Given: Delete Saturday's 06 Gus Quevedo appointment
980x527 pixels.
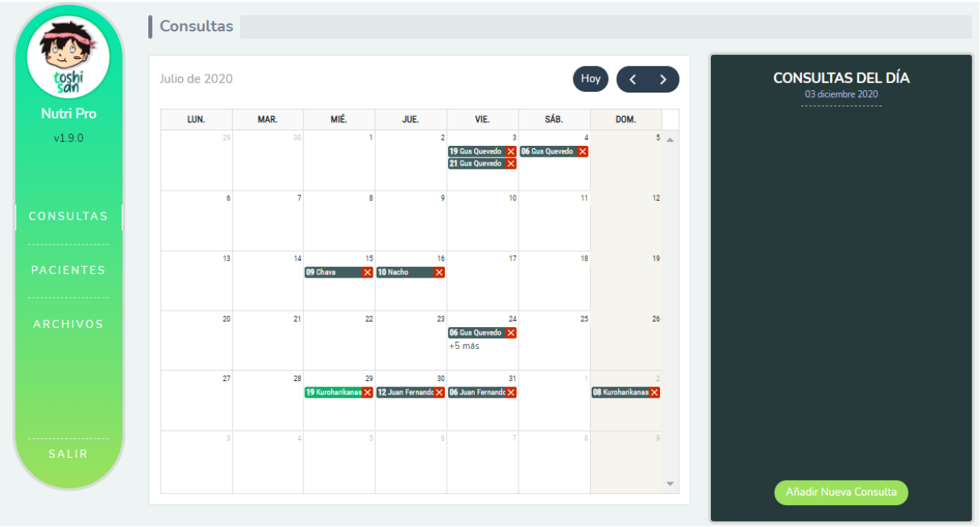Looking at the screenshot, I should 582,151.
